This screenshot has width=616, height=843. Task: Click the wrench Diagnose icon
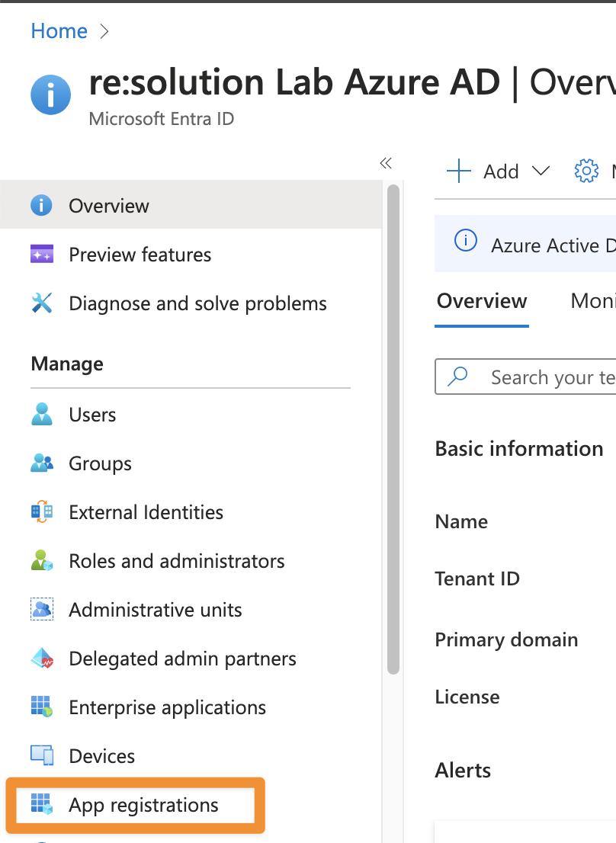tap(41, 303)
